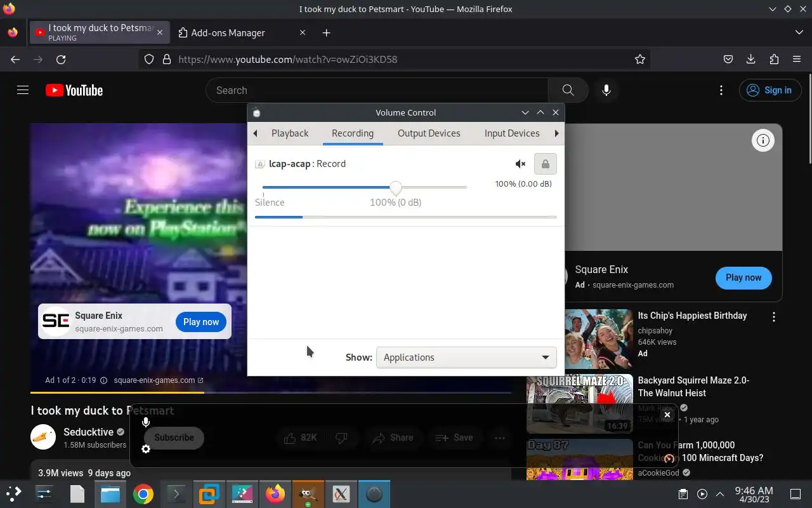The width and height of the screenshot is (812, 508).
Task: Show site security padlock info
Action: coord(167,59)
